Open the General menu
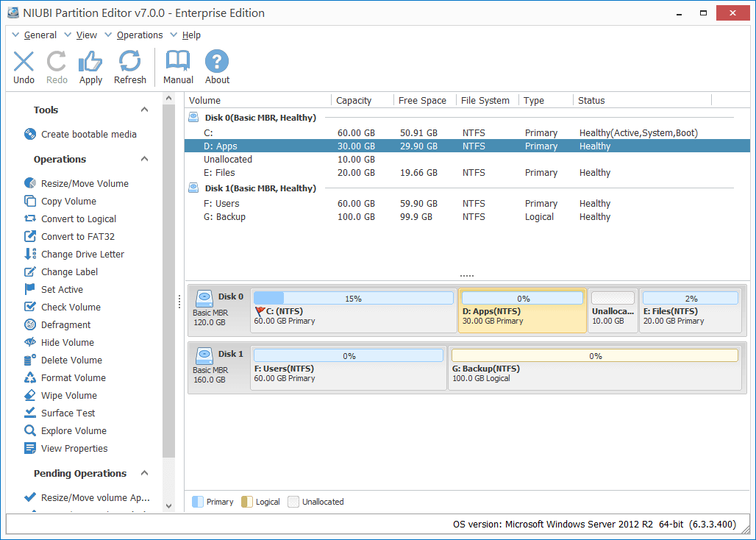Viewport: 756px width, 540px height. point(40,35)
